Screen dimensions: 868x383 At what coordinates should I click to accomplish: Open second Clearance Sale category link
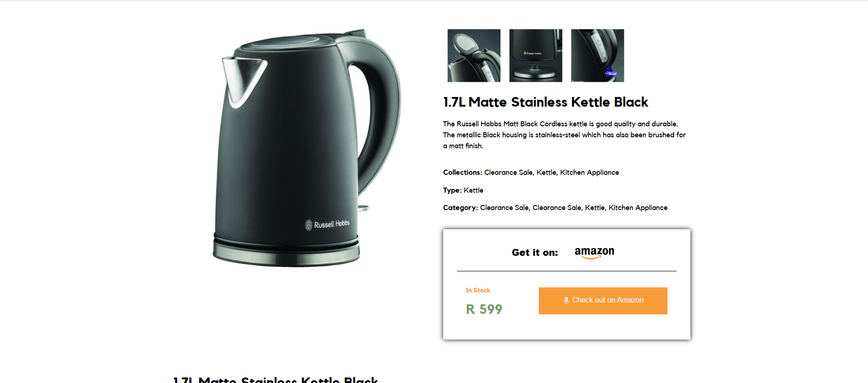[557, 208]
